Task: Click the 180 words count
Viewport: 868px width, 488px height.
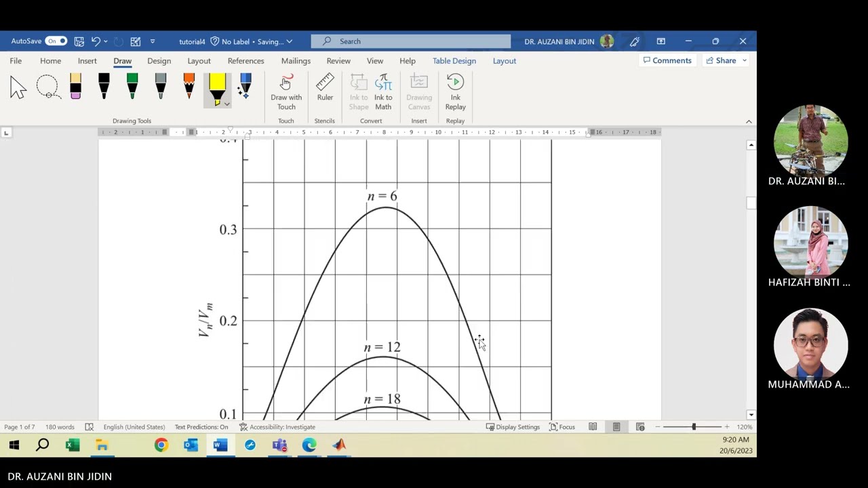Action: point(60,427)
